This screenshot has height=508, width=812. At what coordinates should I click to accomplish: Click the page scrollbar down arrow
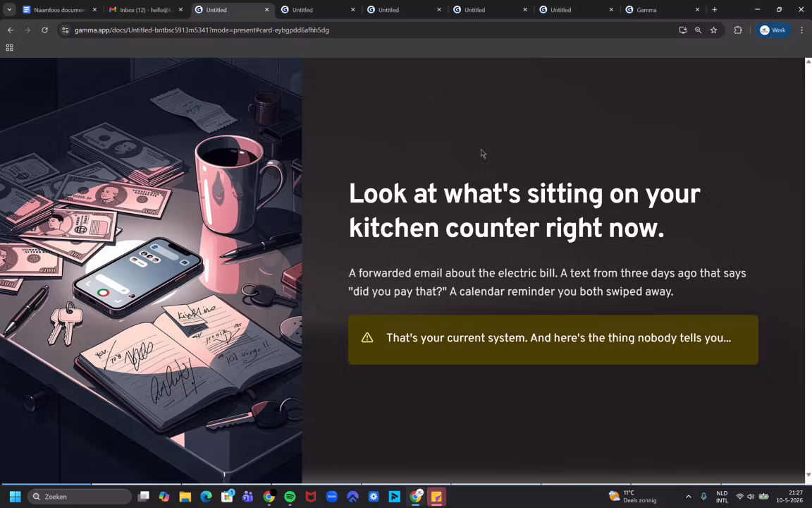pyautogui.click(x=808, y=475)
